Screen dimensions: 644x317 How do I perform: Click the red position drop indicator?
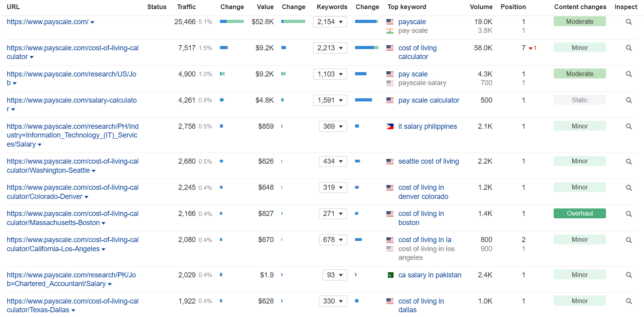[533, 48]
